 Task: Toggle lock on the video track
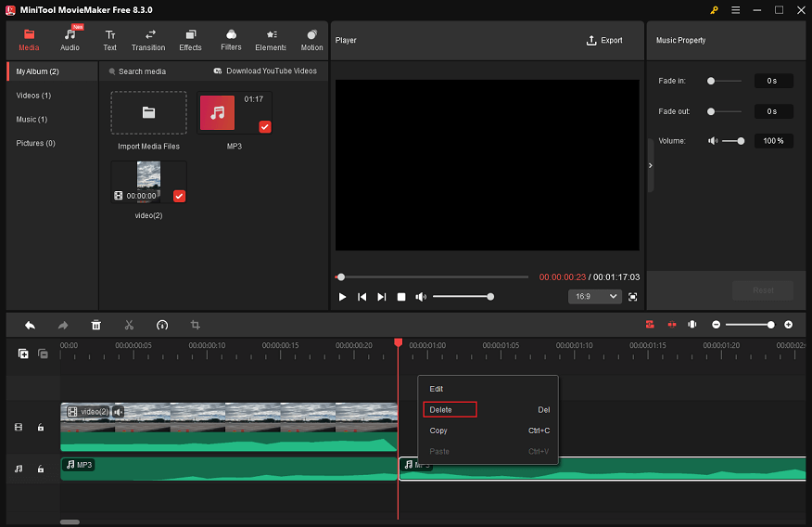[41, 428]
